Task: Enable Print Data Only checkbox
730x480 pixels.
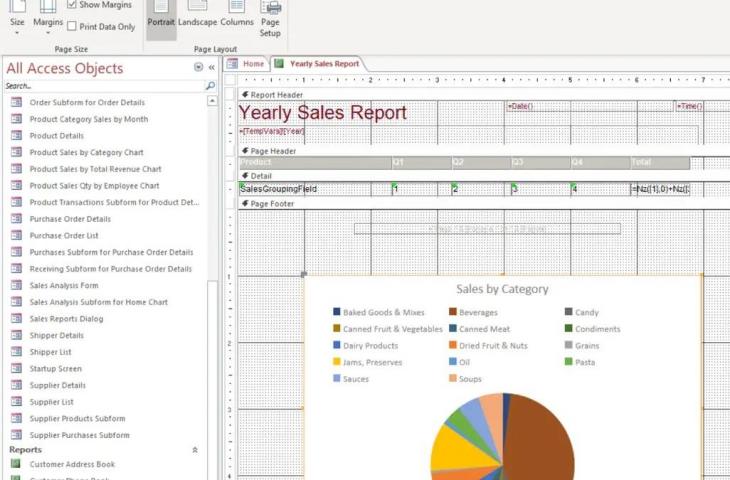Action: click(x=72, y=27)
